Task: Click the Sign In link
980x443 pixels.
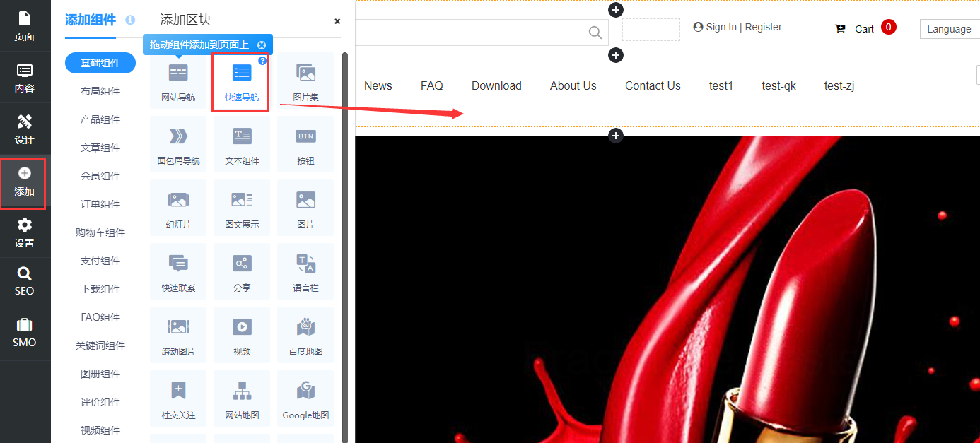Action: tap(721, 27)
